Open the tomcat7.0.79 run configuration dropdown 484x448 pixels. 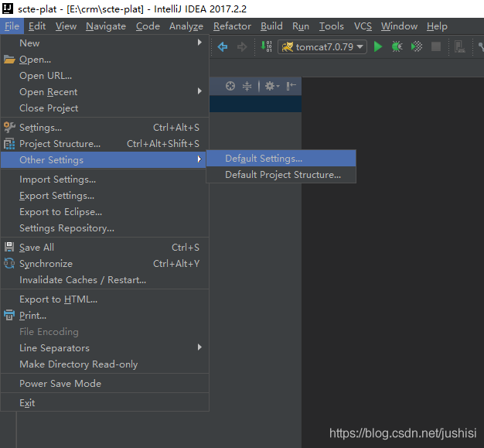[322, 47]
